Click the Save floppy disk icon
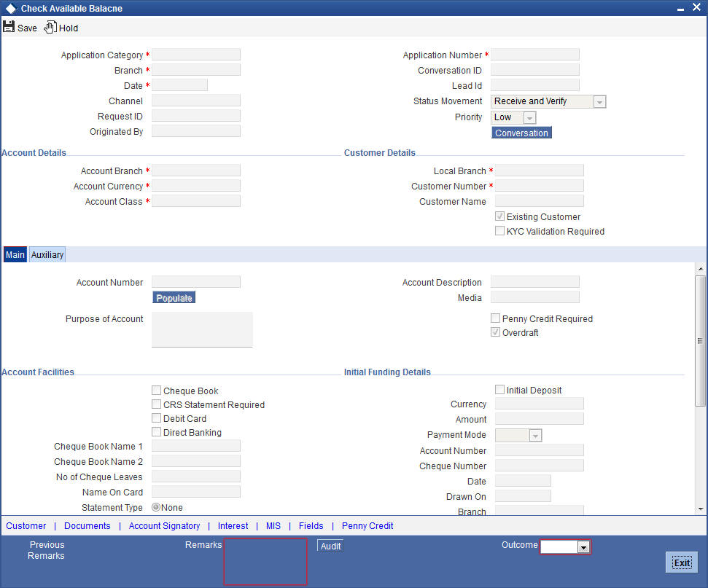 pos(9,27)
